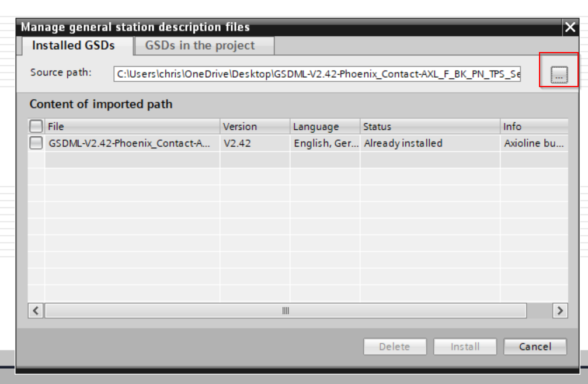588x384 pixels.
Task: Click the Install button
Action: (465, 347)
